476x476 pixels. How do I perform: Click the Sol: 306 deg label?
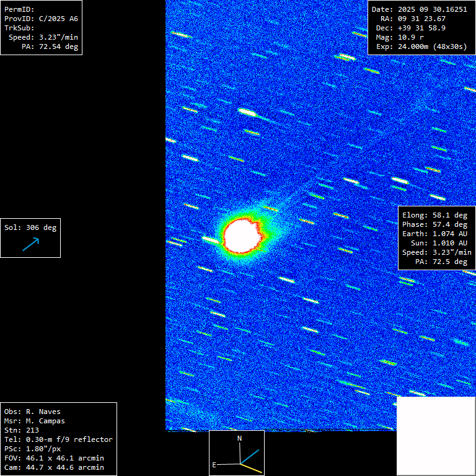[x=30, y=227]
